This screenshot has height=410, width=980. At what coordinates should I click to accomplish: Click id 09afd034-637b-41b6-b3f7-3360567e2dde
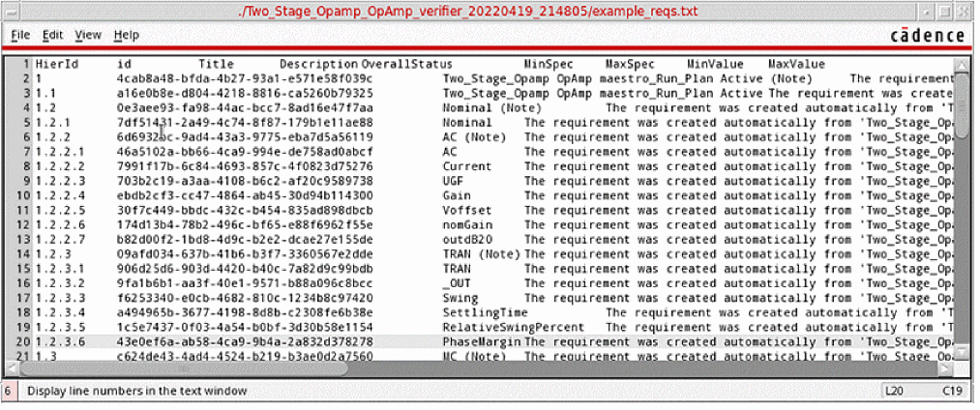245,254
